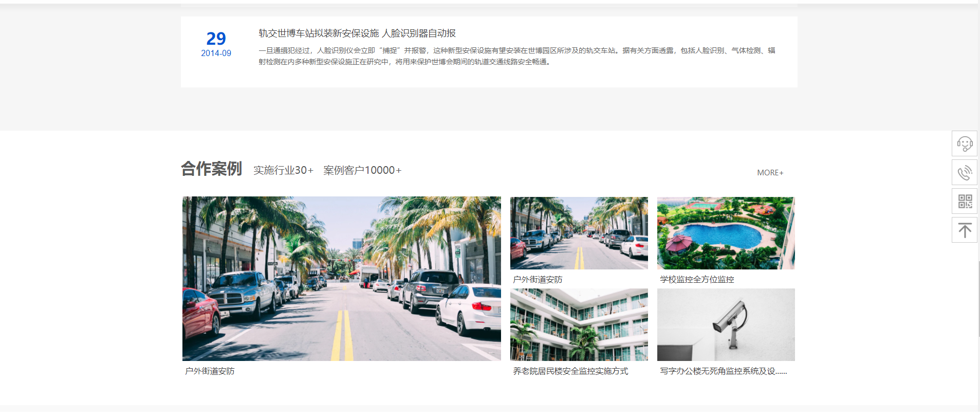980x416 pixels.
Task: Click the 合作案例 section heading
Action: pos(211,169)
